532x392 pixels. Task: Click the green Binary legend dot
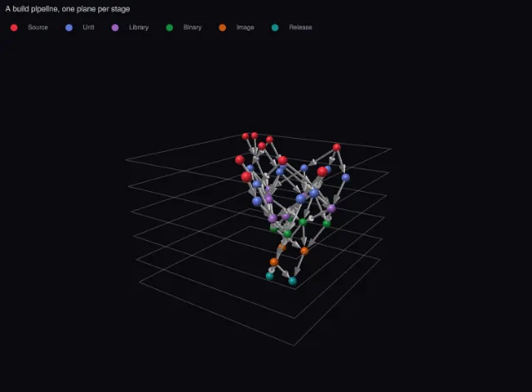pyautogui.click(x=170, y=27)
